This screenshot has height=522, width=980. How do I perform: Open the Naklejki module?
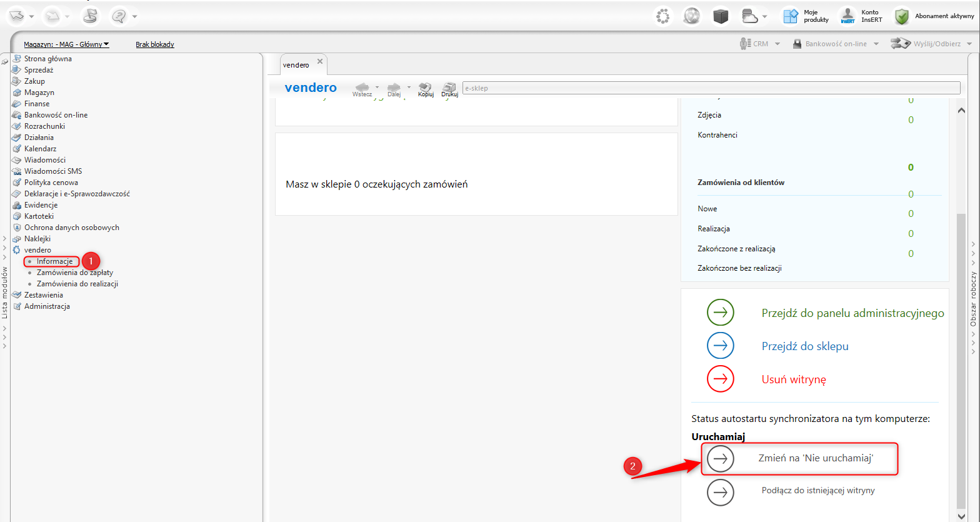coord(37,239)
